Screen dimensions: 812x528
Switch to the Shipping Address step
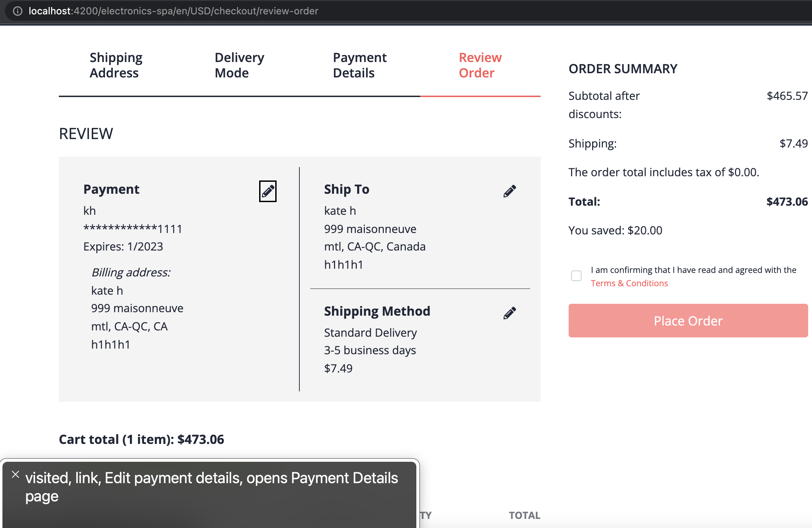coord(116,65)
